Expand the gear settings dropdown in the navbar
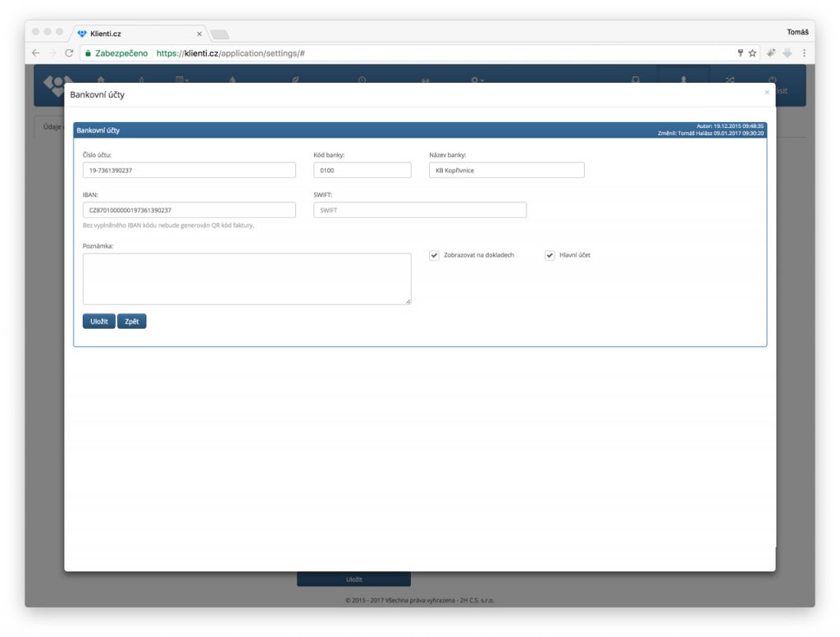 pos(476,80)
